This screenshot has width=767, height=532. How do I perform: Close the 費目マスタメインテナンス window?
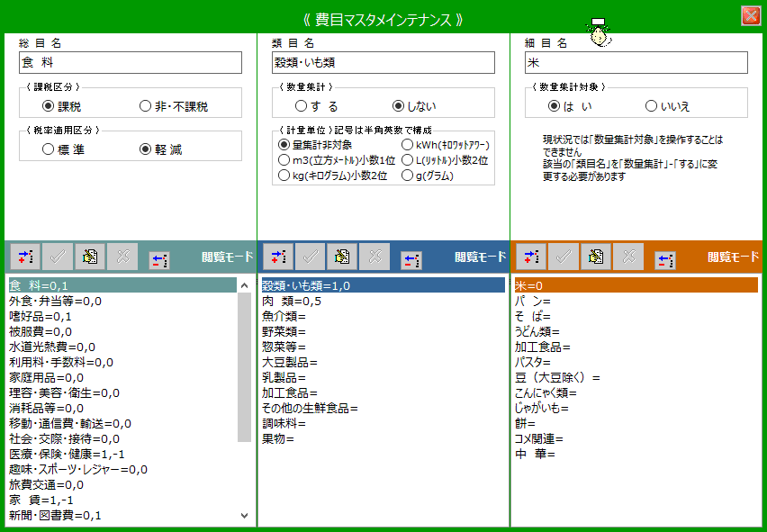[x=750, y=15]
